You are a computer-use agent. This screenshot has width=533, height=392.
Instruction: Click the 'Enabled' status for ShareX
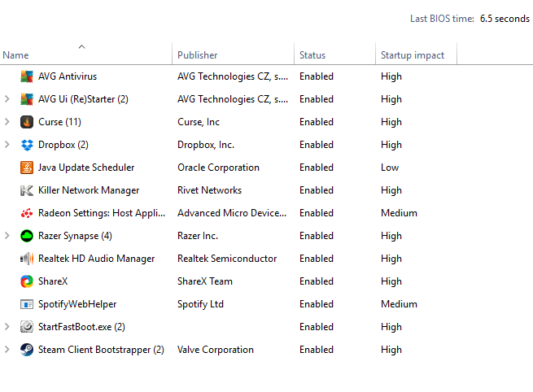317,281
